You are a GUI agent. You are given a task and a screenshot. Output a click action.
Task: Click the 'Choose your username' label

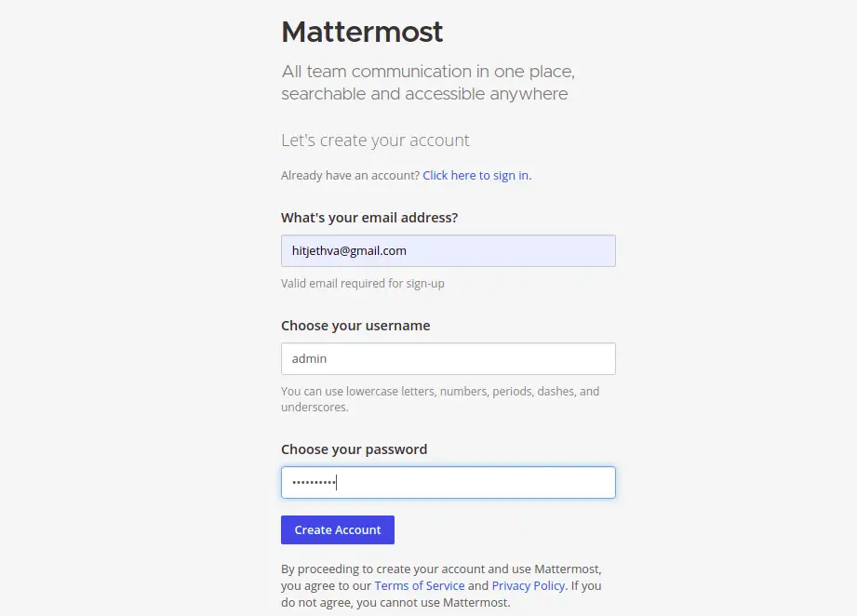coord(355,326)
